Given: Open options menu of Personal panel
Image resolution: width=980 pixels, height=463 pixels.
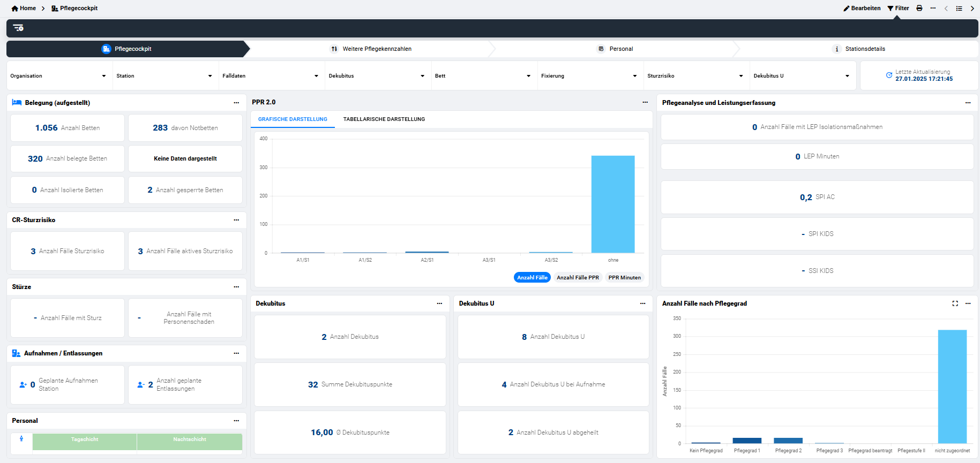Looking at the screenshot, I should 236,421.
